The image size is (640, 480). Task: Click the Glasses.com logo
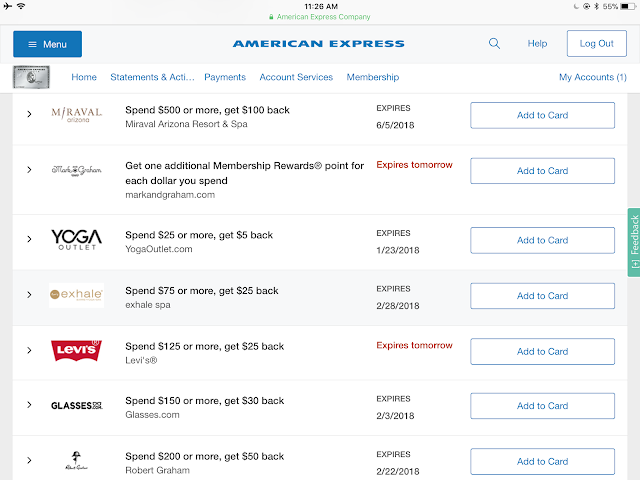pos(77,406)
